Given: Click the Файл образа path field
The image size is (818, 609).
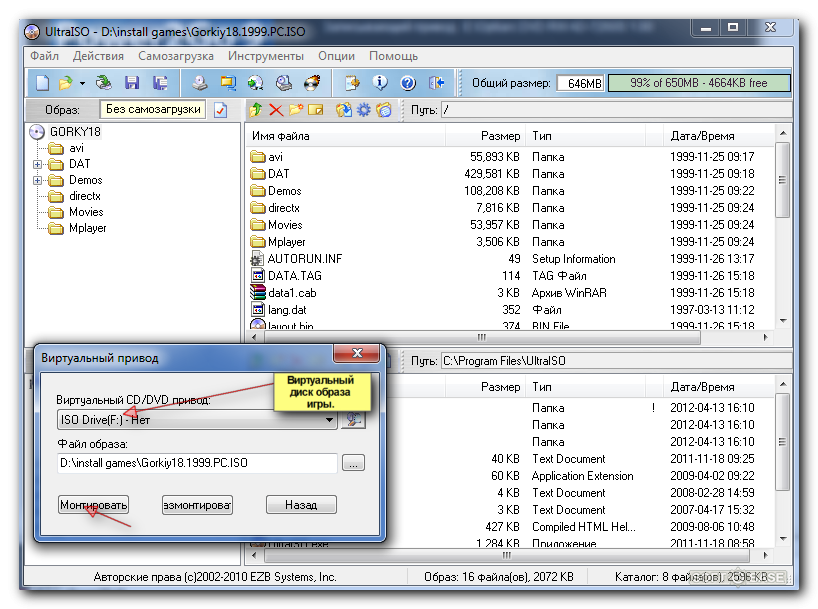Looking at the screenshot, I should coord(197,463).
